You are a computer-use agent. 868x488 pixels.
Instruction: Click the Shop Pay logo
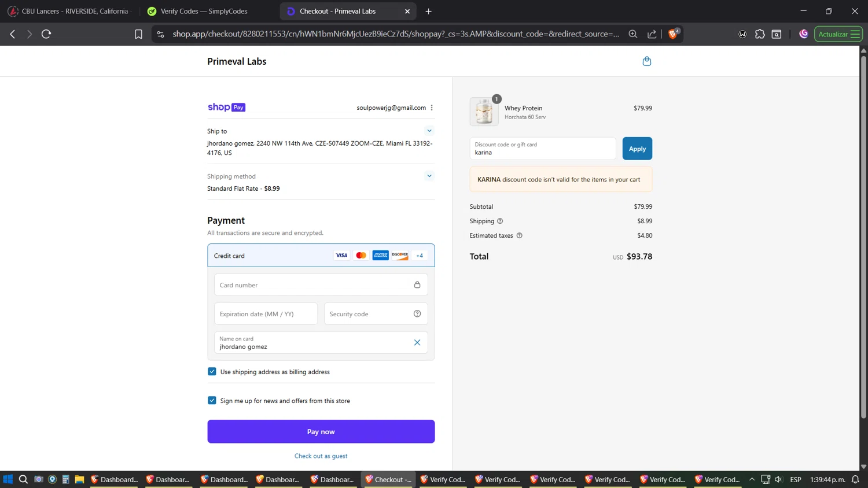pos(226,108)
